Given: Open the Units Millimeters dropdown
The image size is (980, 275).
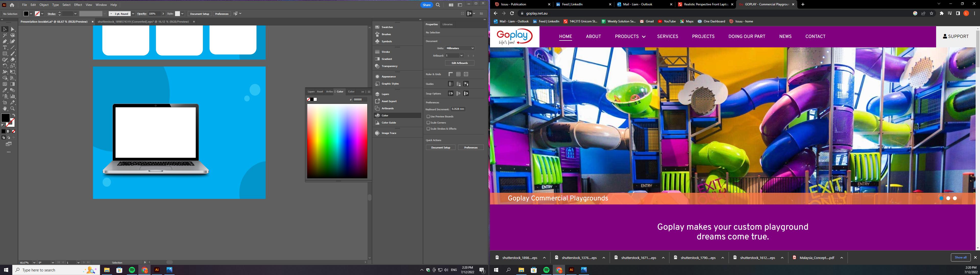Looking at the screenshot, I should pos(460,48).
